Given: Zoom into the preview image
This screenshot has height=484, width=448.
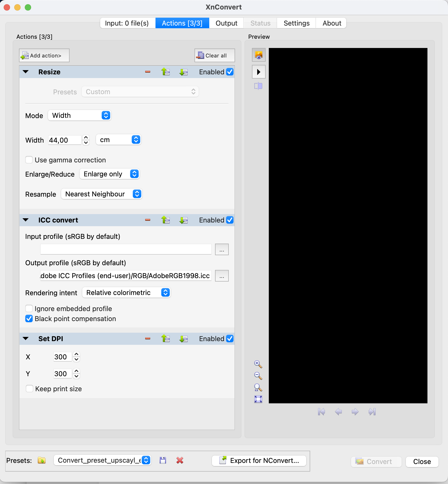Looking at the screenshot, I should click(258, 364).
